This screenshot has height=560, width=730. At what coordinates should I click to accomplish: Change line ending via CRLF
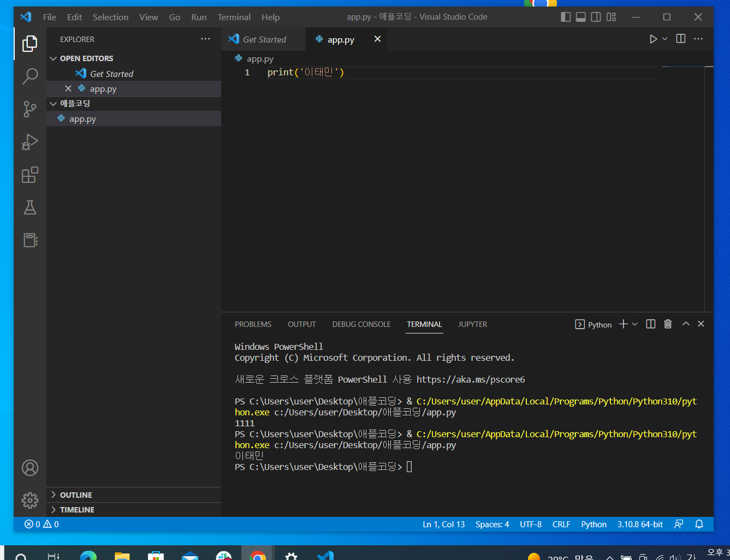click(561, 525)
